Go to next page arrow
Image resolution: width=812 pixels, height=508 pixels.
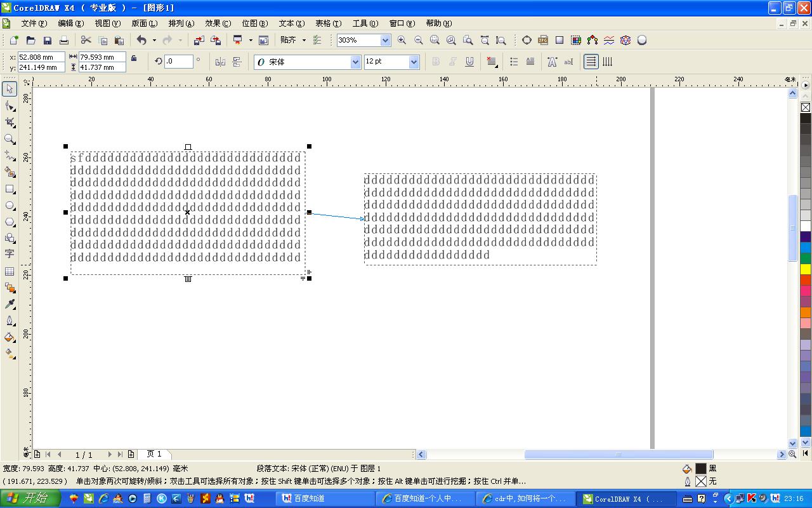(x=110, y=454)
